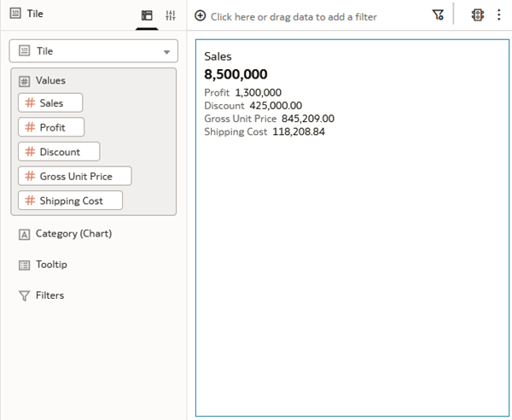Open the three-dot overflow menu
The width and height of the screenshot is (512, 420).
click(498, 15)
